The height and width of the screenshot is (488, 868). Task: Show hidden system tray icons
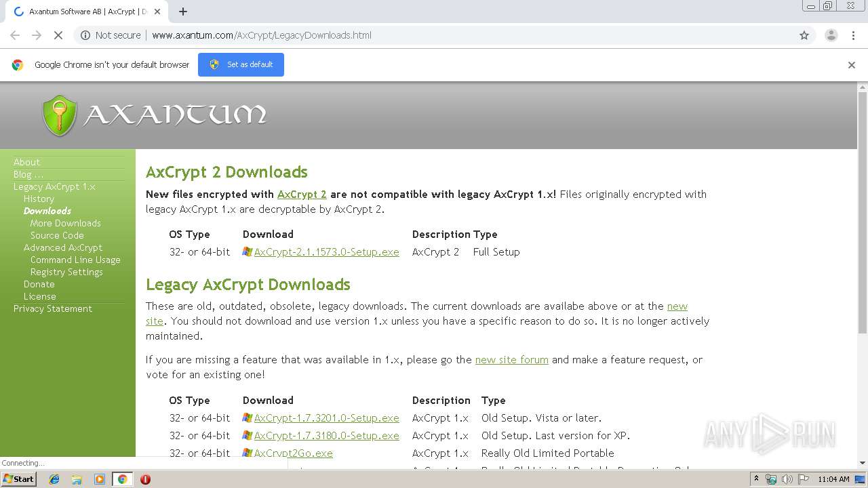tap(756, 479)
